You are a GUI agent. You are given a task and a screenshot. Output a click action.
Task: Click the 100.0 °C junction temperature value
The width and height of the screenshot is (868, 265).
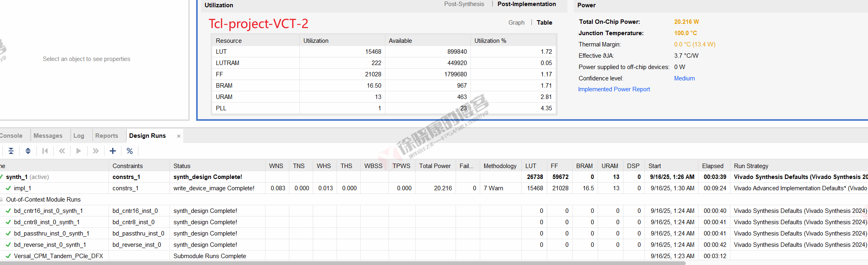coord(686,33)
